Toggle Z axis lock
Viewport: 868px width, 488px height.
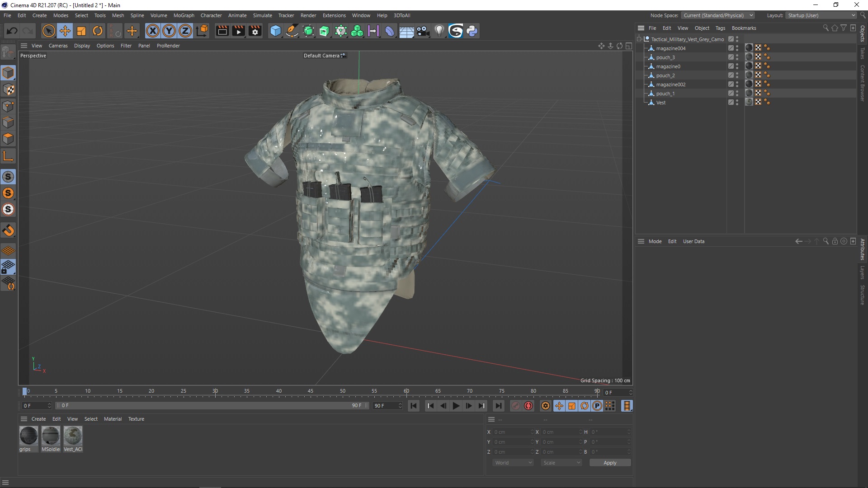click(185, 31)
